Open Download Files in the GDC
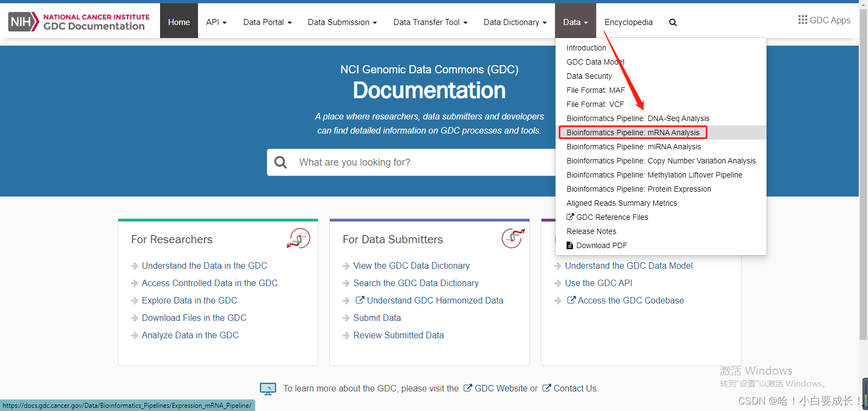This screenshot has width=868, height=411. click(x=194, y=318)
